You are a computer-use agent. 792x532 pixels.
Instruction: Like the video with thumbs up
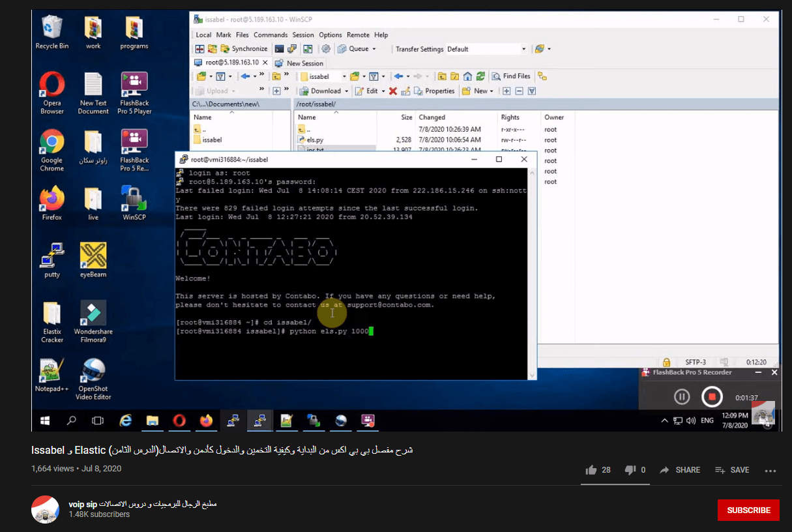[x=591, y=470]
